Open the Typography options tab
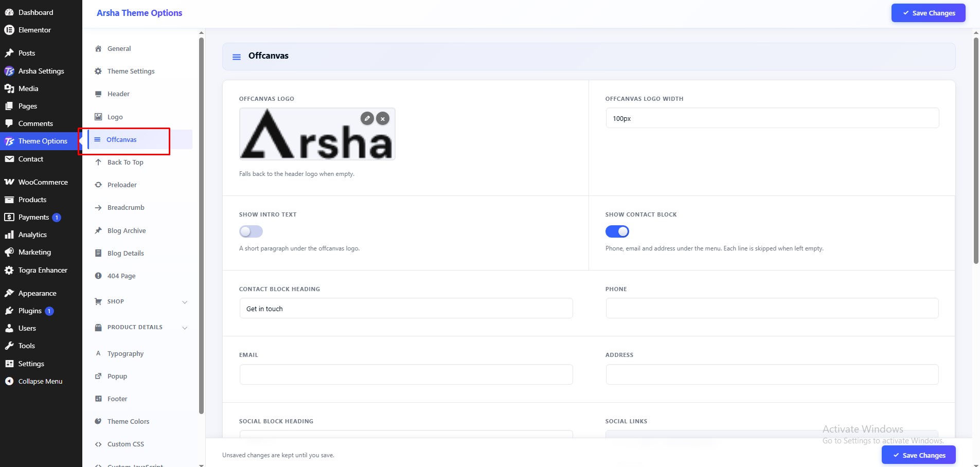Screen dimensions: 980x467 coord(140,353)
